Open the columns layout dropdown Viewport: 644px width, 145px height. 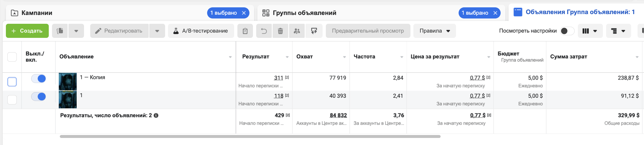click(590, 31)
